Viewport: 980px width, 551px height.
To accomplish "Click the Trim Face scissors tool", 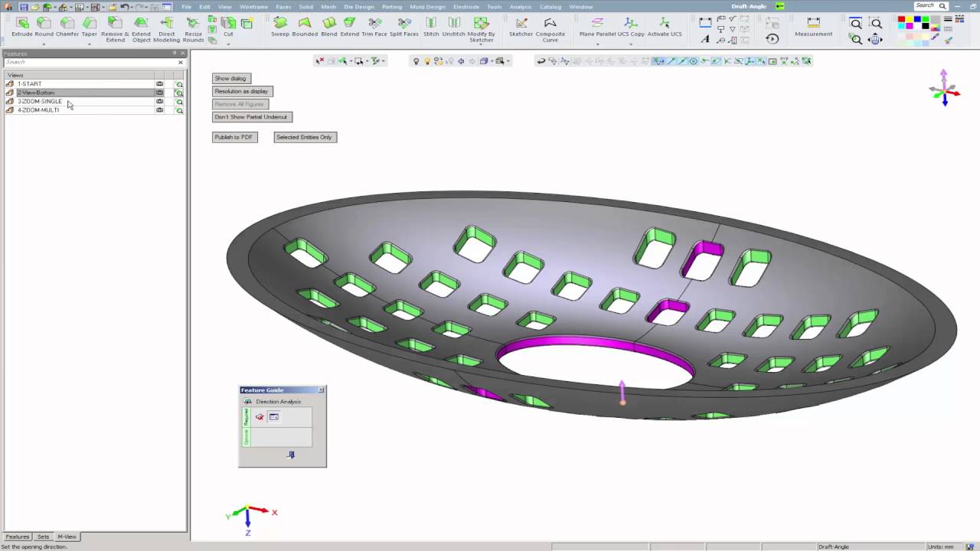I will (374, 28).
